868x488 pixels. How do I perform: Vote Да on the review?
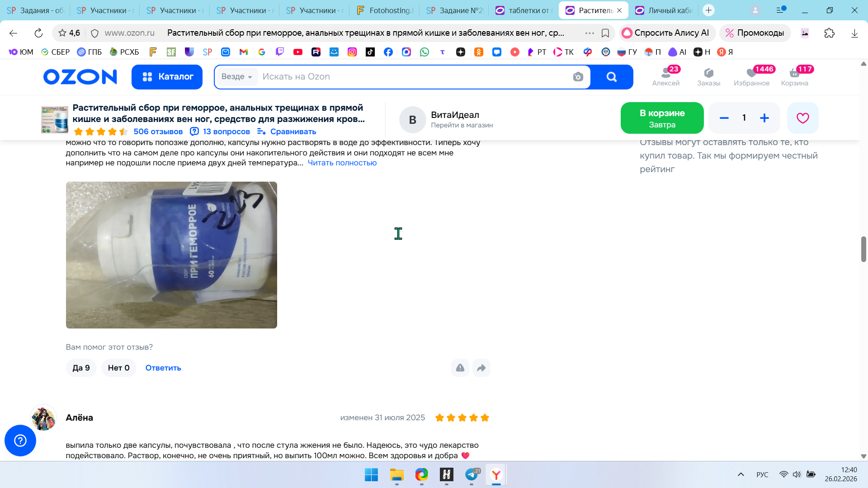(81, 368)
